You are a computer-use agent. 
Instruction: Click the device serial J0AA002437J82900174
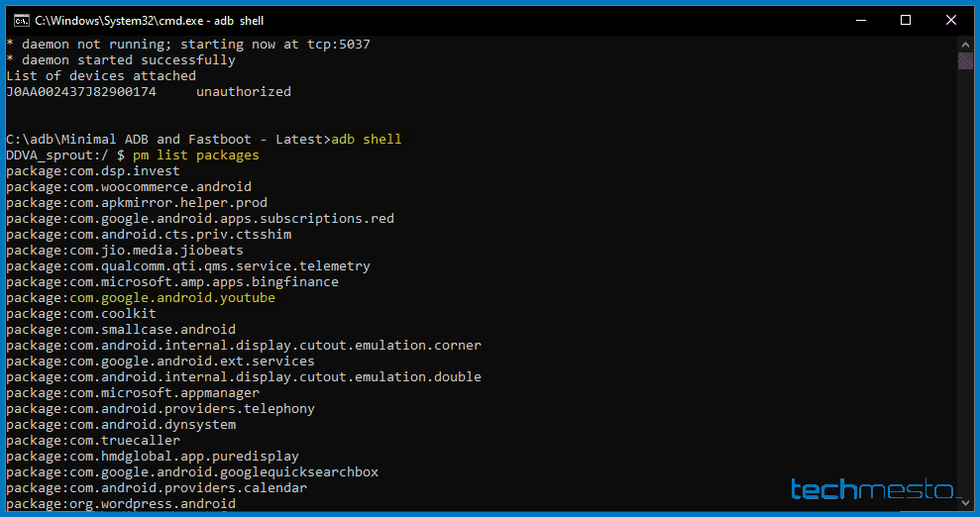click(81, 92)
